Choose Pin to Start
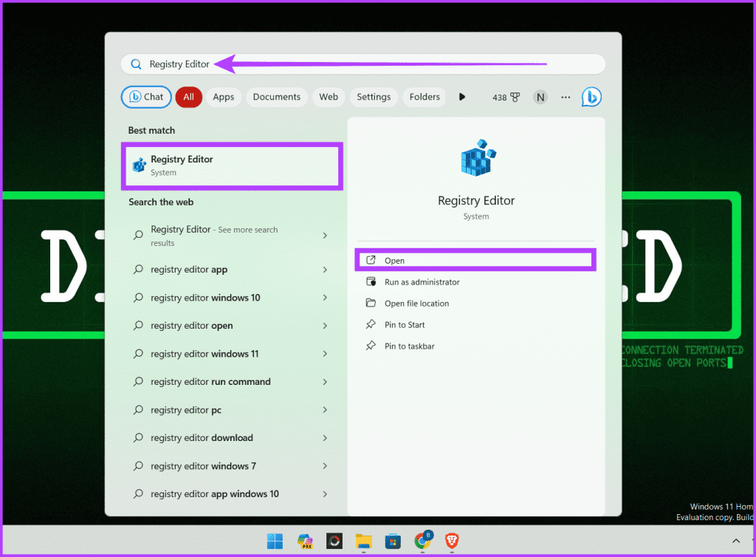756x557 pixels. [475, 324]
